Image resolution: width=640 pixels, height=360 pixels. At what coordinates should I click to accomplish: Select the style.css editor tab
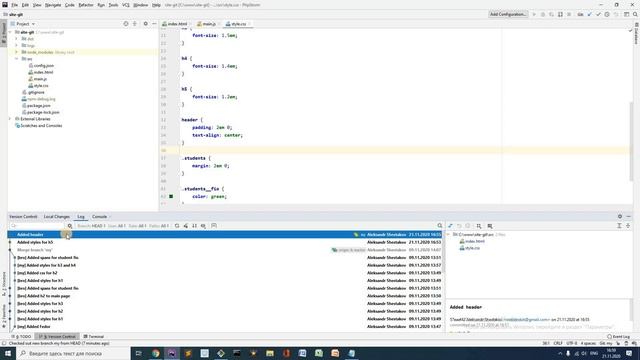[x=238, y=24]
